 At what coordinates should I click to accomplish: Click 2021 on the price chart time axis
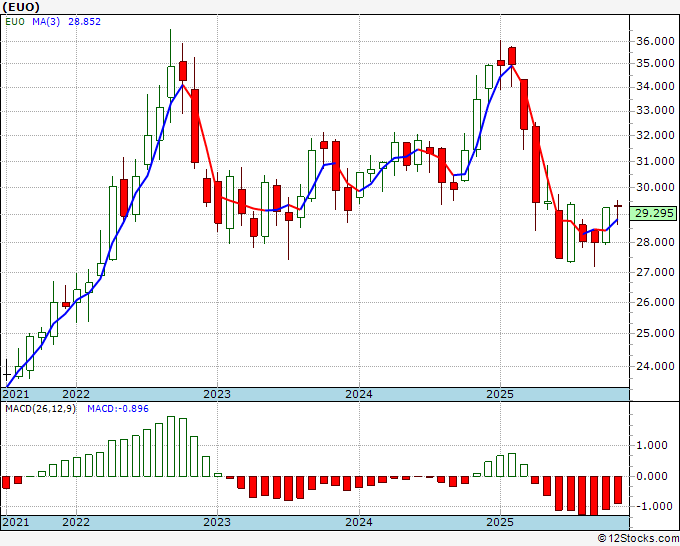(16, 394)
